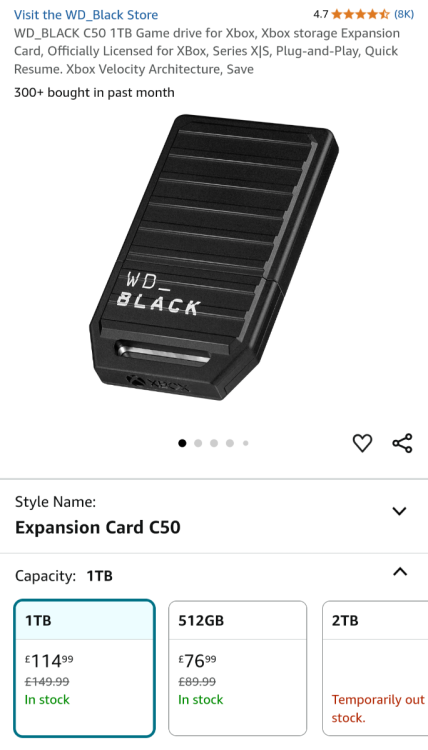428x750 pixels.
Task: Open the WD_BLACK C50 product title text
Action: pos(207,51)
